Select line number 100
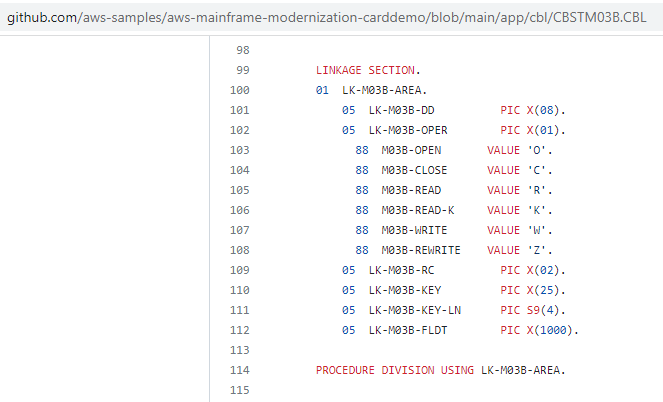The height and width of the screenshot is (402, 663). pyautogui.click(x=239, y=90)
